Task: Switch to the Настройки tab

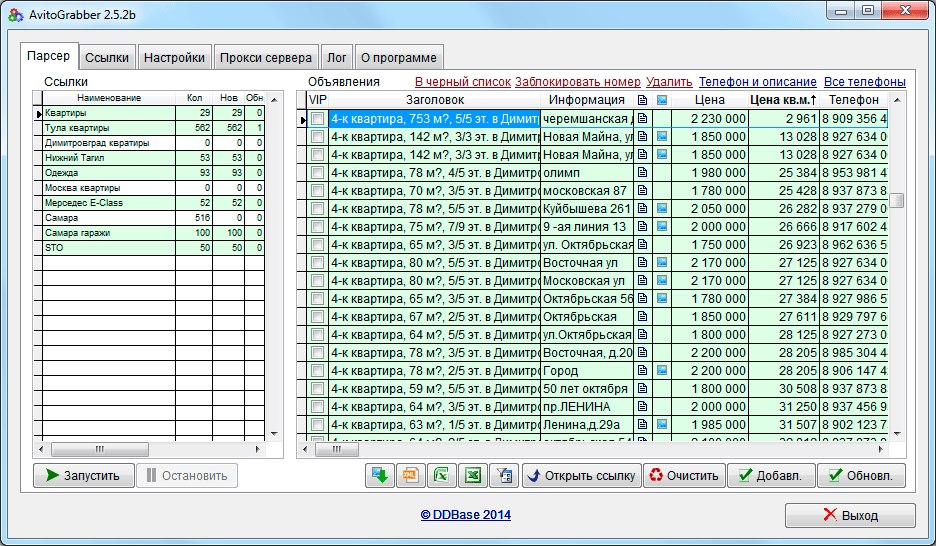Action: click(x=174, y=57)
